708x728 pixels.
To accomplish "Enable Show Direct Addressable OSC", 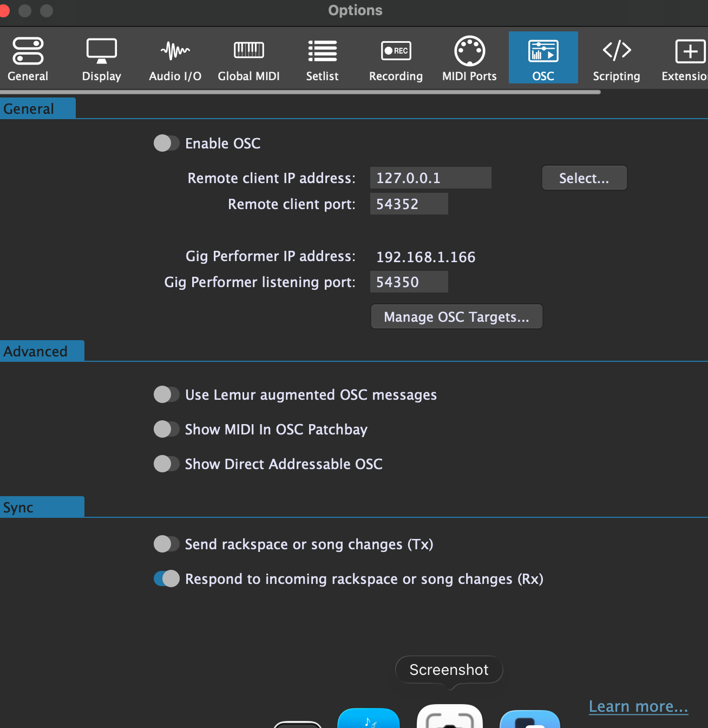I will click(166, 464).
